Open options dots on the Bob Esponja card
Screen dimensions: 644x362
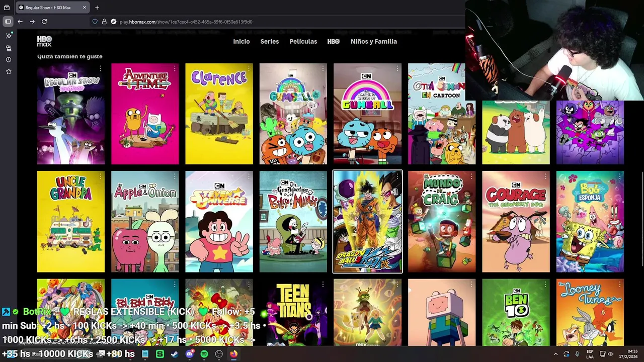click(x=620, y=176)
